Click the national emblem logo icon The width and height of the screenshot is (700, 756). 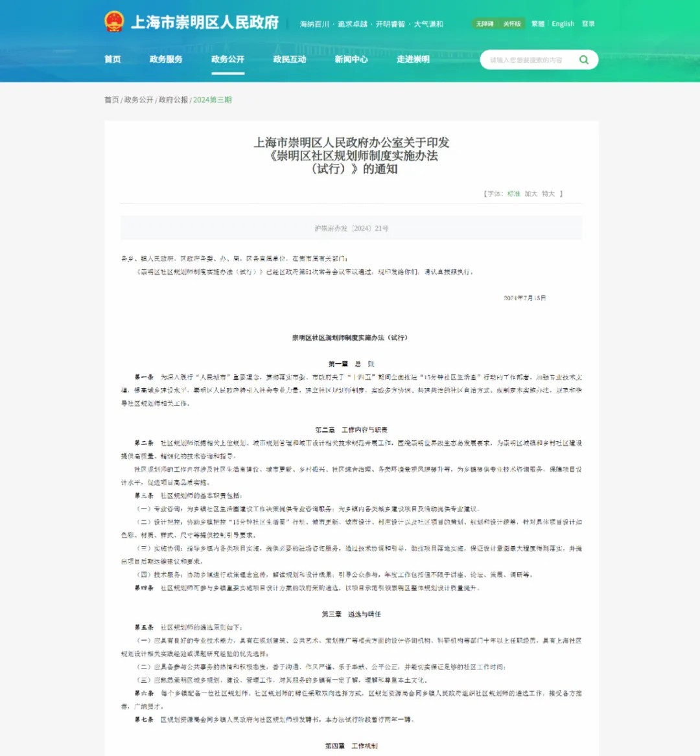114,21
